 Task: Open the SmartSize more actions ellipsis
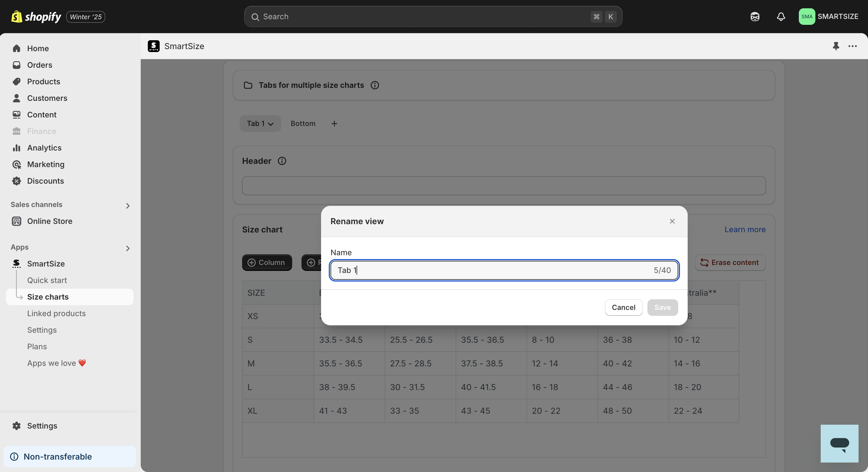(x=853, y=46)
